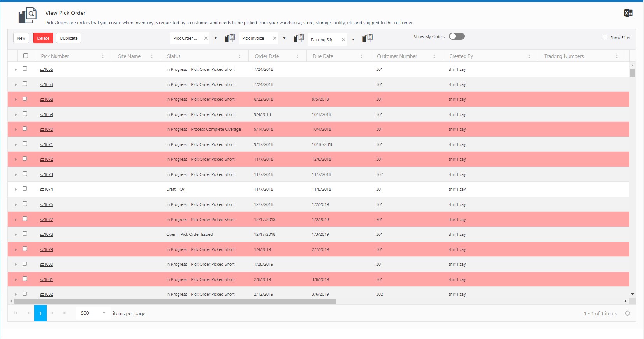
Task: Open the Created By column menu
Action: coord(529,56)
